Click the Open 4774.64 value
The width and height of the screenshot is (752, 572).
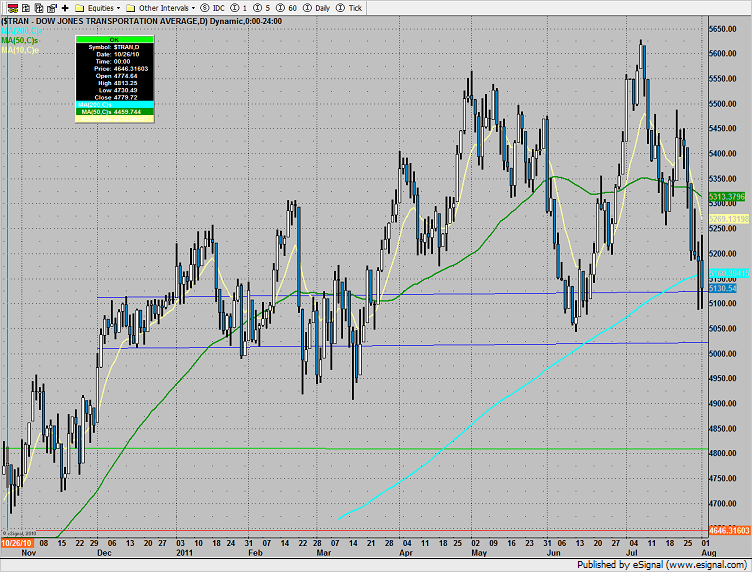click(126, 76)
